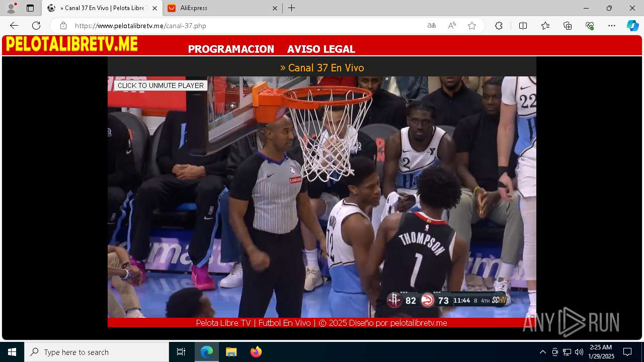Open File Explorer from taskbar
Viewport: 644px width, 362px height.
[231, 352]
